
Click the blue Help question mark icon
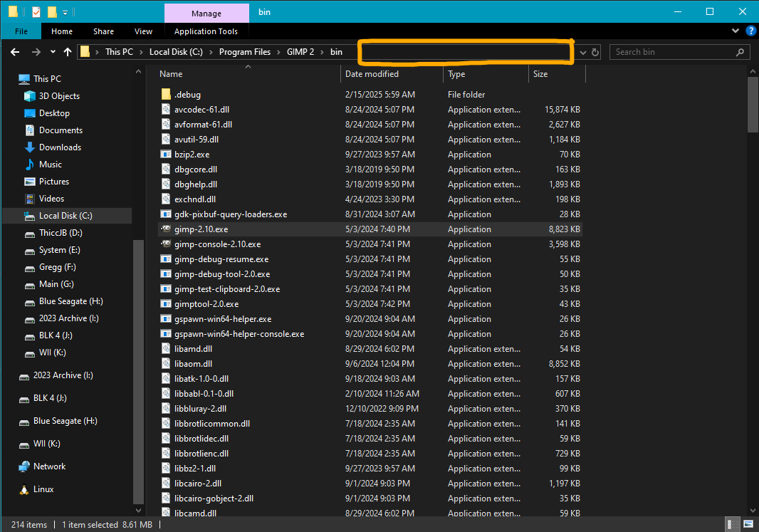coord(750,31)
